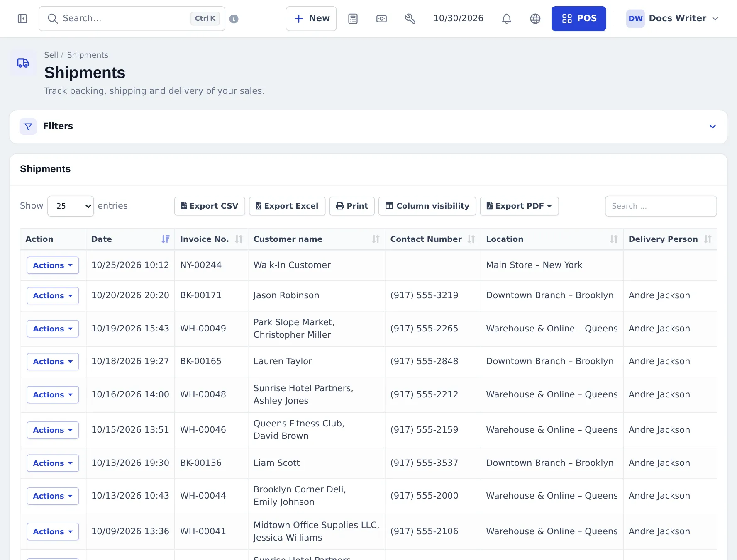Open the calculator icon in top bar
This screenshot has height=560, width=737.
pyautogui.click(x=353, y=19)
